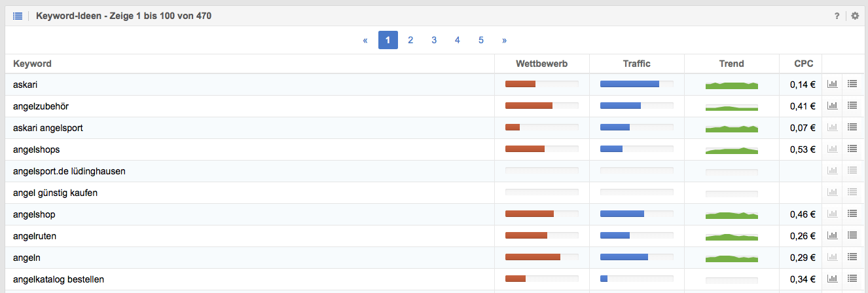
Task: Sort by the Wettbewerb column header
Action: click(x=542, y=64)
